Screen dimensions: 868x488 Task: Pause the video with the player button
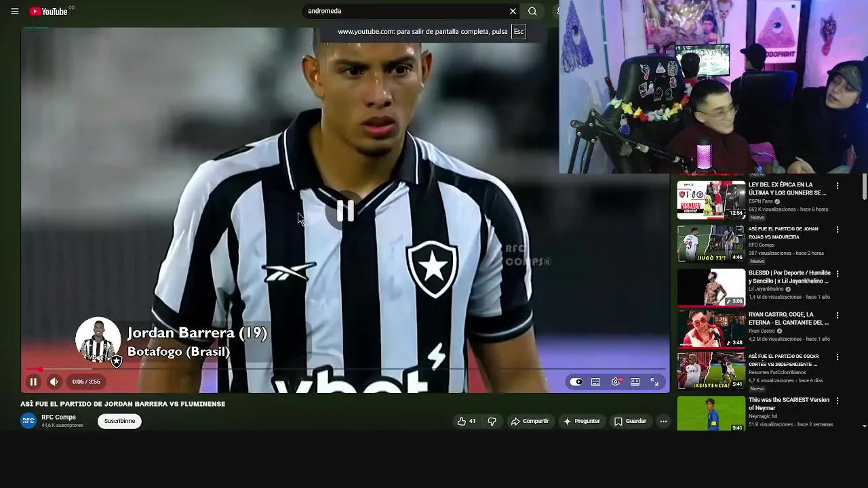[x=33, y=382]
